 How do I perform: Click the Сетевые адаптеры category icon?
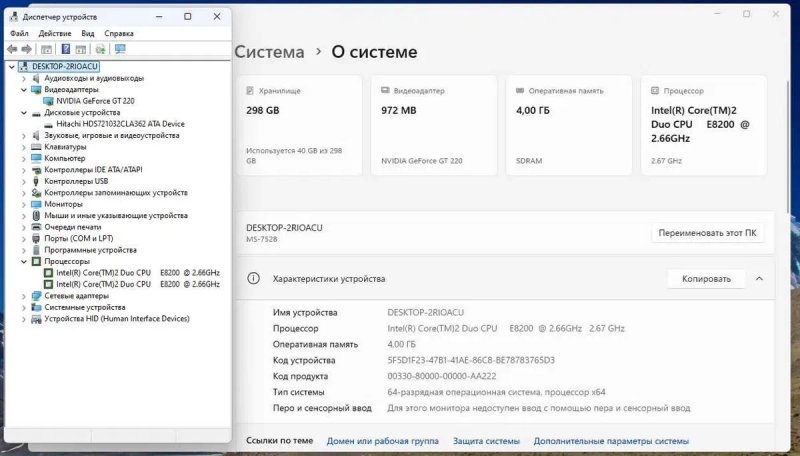(36, 296)
